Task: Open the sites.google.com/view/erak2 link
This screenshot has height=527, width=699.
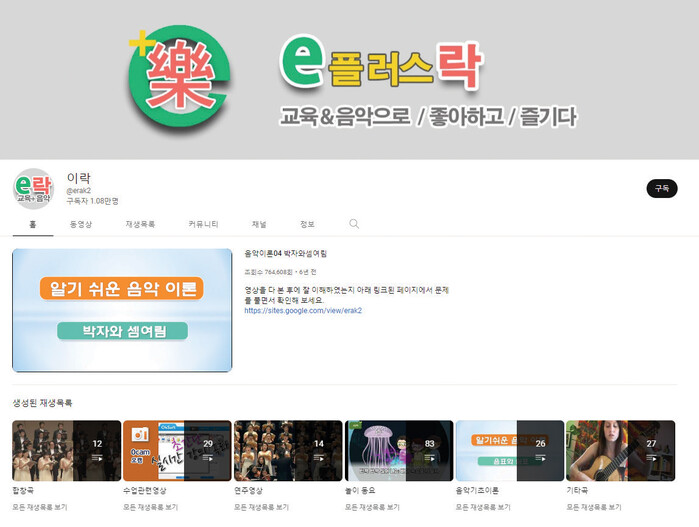Action: (x=303, y=310)
